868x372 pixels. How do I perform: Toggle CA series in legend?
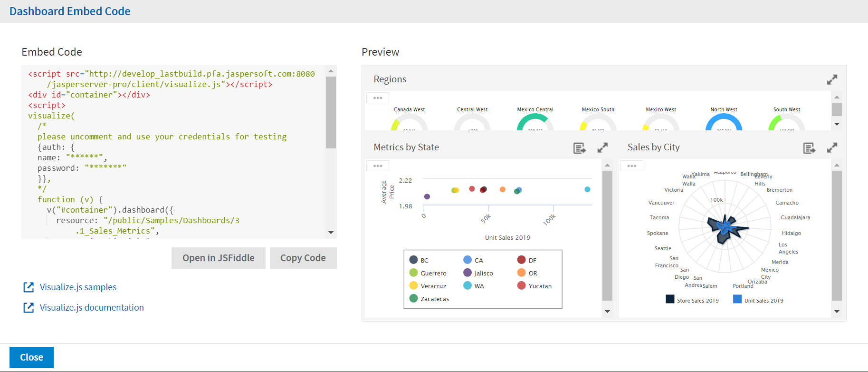(x=473, y=260)
